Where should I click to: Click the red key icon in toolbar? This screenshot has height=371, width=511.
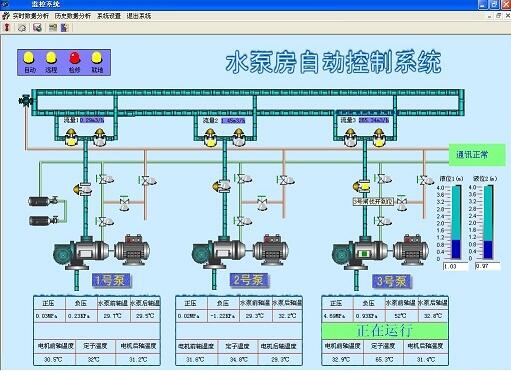coord(6,28)
